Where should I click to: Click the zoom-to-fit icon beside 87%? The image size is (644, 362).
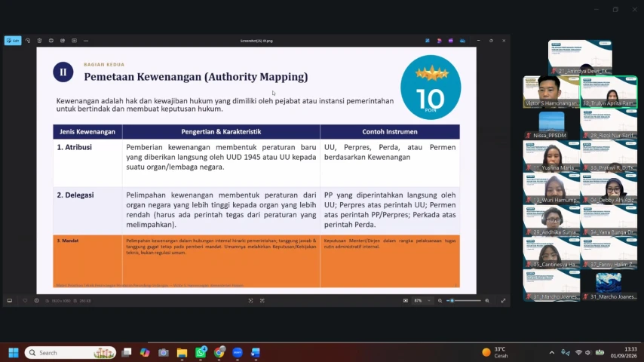point(406,301)
